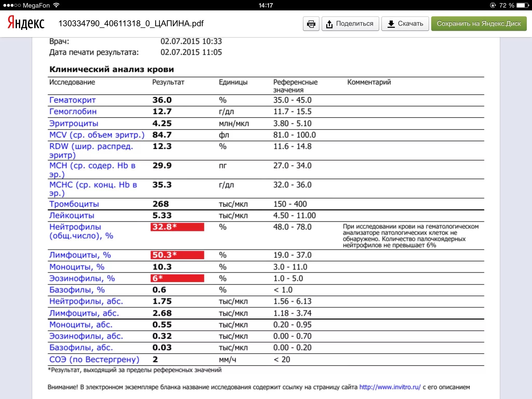Open the Лейкоциты link
The height and width of the screenshot is (399, 532).
pyautogui.click(x=72, y=215)
